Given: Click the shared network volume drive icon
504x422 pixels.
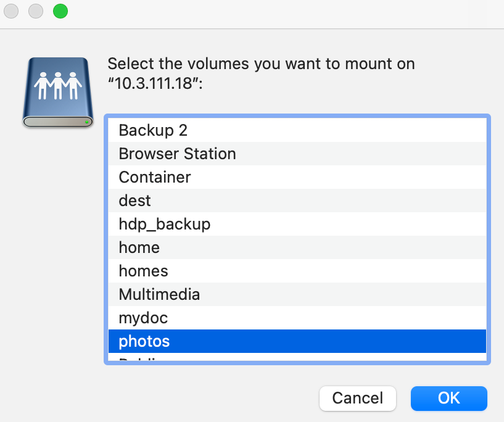Looking at the screenshot, I should pos(57,93).
